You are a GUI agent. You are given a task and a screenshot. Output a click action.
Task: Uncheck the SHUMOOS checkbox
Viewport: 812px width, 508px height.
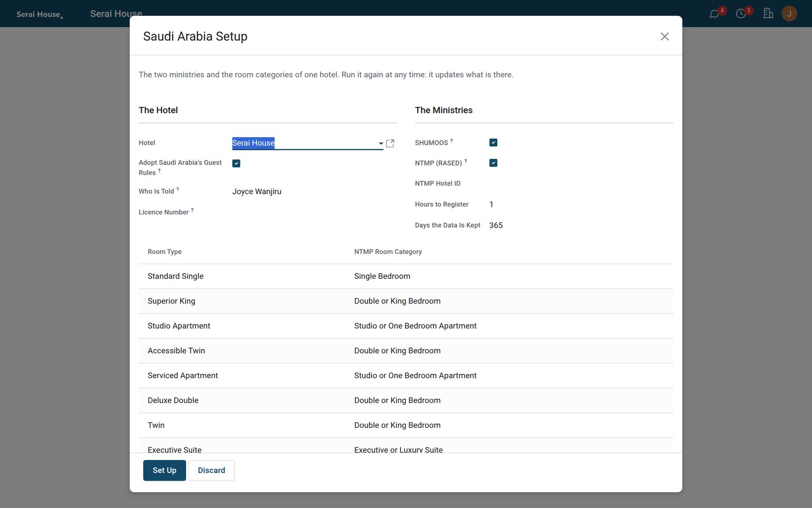coord(493,143)
